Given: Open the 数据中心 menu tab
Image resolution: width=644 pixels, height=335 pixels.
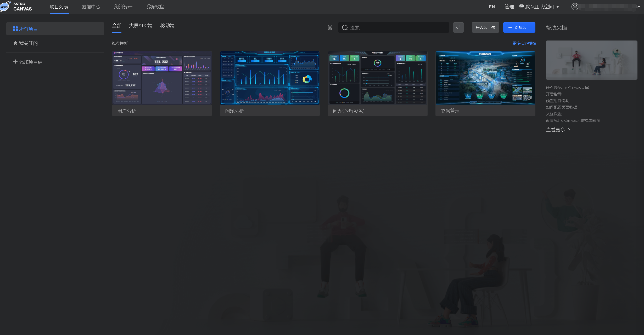Looking at the screenshot, I should coord(91,7).
